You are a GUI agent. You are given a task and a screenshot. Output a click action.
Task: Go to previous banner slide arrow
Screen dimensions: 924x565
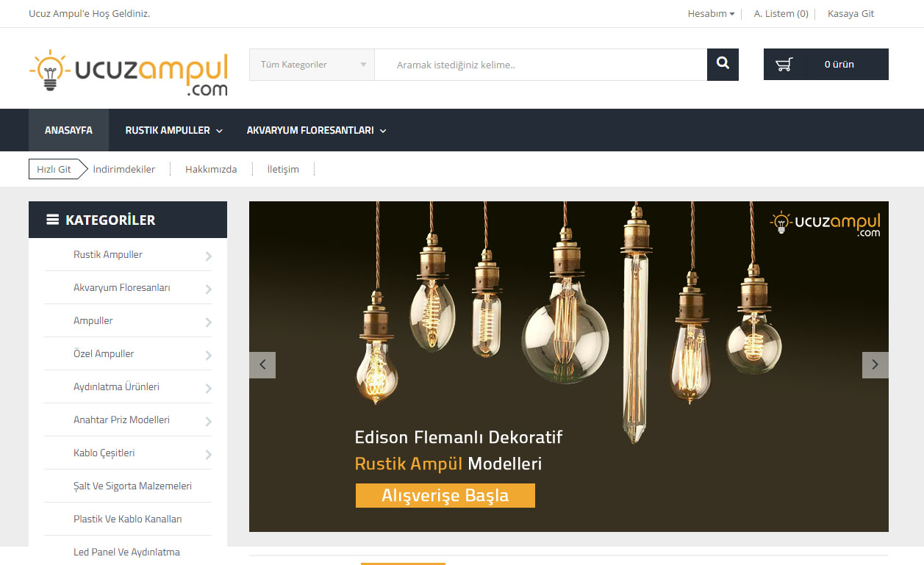tap(262, 365)
